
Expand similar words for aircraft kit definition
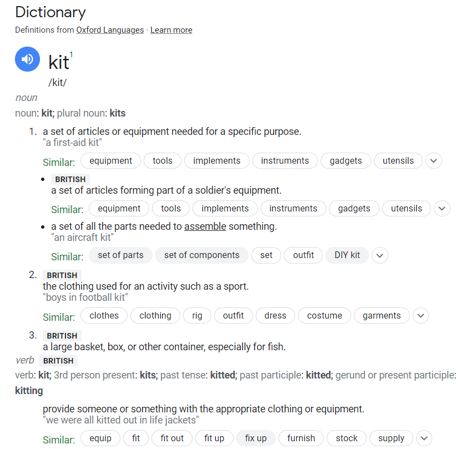coord(379,255)
